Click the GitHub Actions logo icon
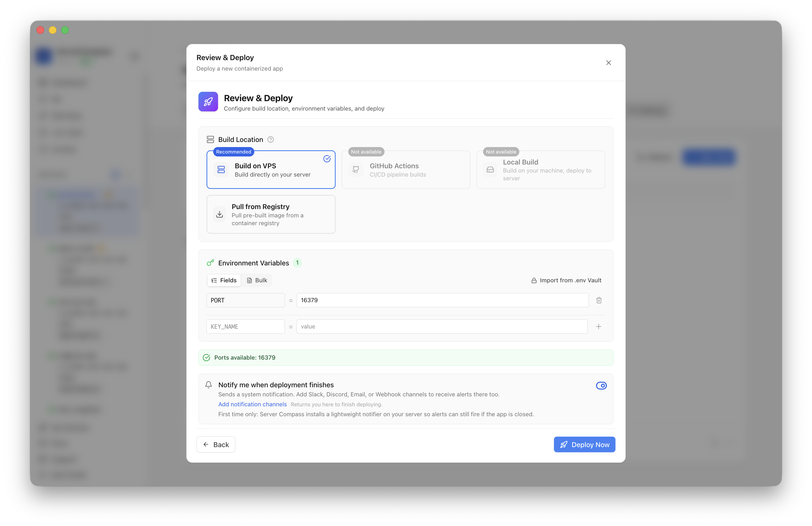This screenshot has height=526, width=812. pos(356,169)
